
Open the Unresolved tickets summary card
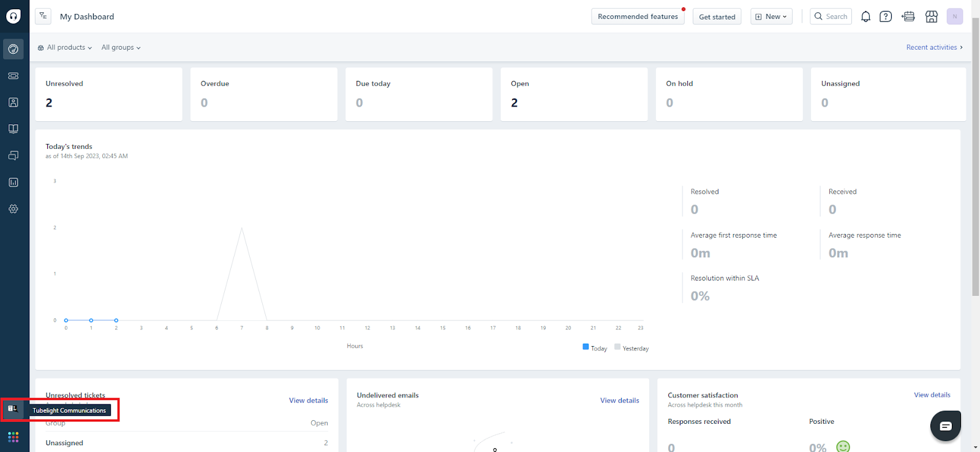[x=108, y=94]
